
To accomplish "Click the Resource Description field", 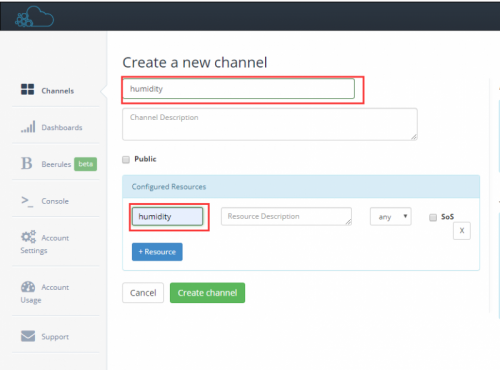I will (x=286, y=217).
